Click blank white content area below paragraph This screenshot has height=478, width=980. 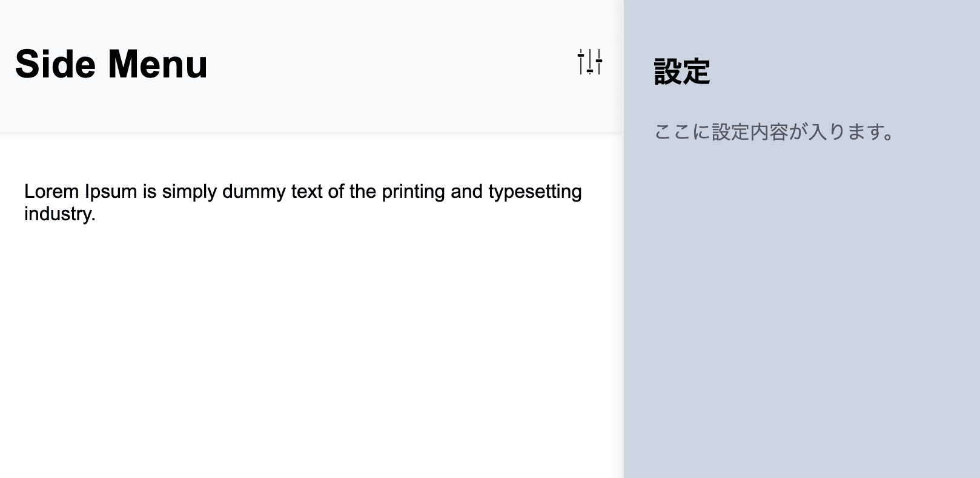(x=303, y=339)
